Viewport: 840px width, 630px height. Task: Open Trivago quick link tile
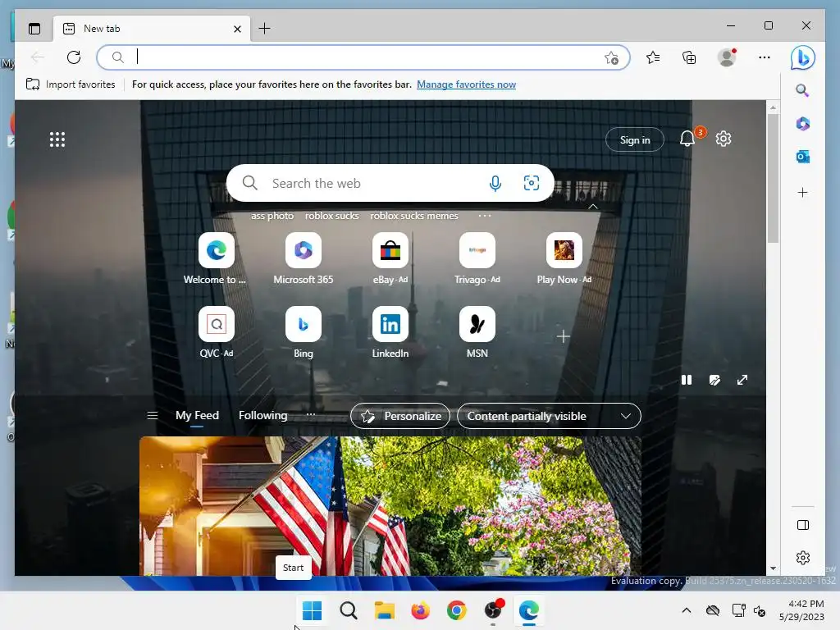[477, 250]
